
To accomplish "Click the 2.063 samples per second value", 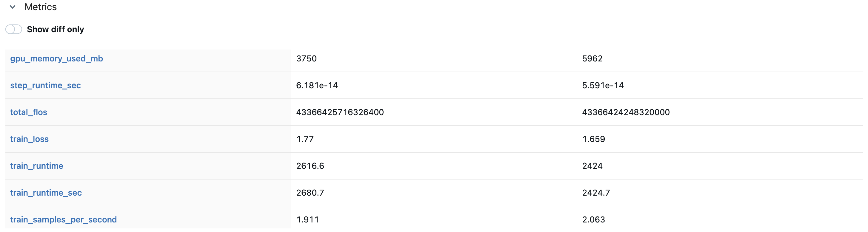I will pyautogui.click(x=594, y=219).
